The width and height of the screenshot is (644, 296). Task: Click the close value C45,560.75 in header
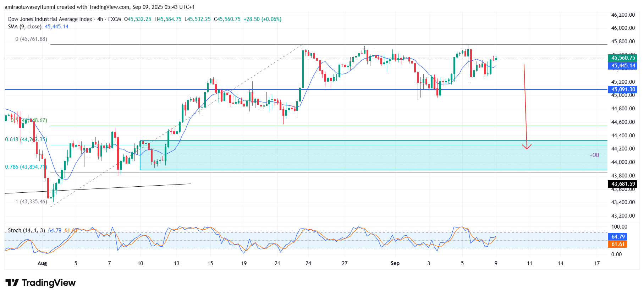point(227,19)
